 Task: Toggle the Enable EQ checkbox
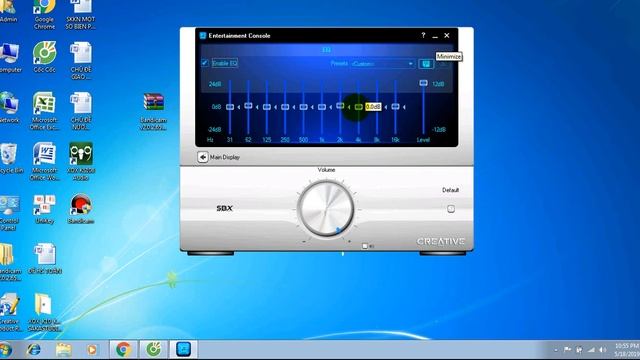pos(205,63)
